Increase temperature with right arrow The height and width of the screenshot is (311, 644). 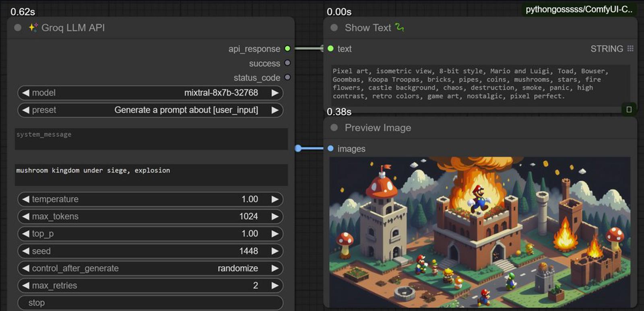[275, 199]
